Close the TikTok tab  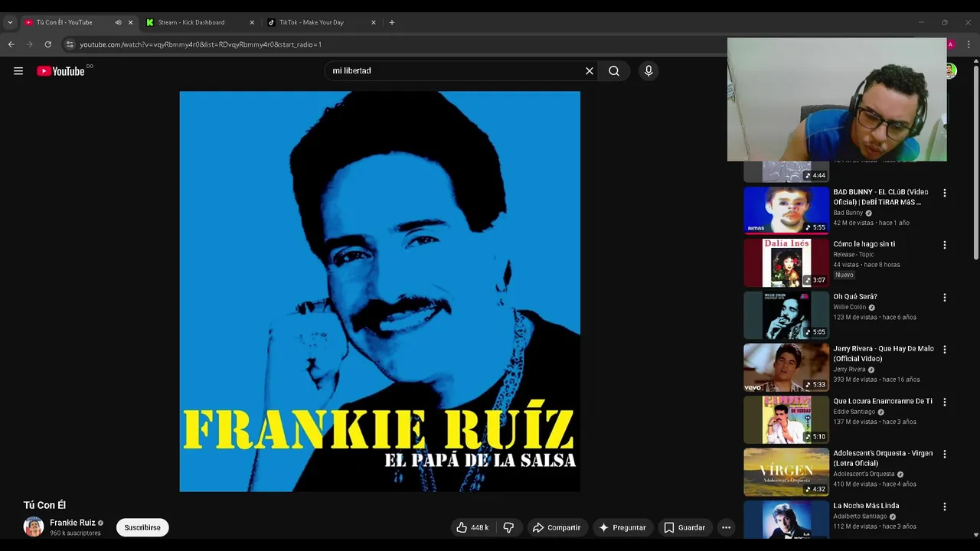click(374, 22)
